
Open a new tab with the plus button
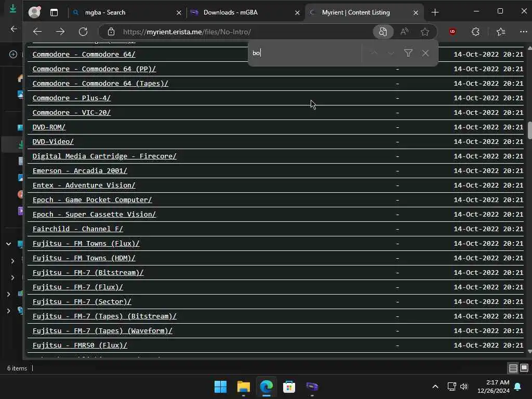pyautogui.click(x=435, y=12)
